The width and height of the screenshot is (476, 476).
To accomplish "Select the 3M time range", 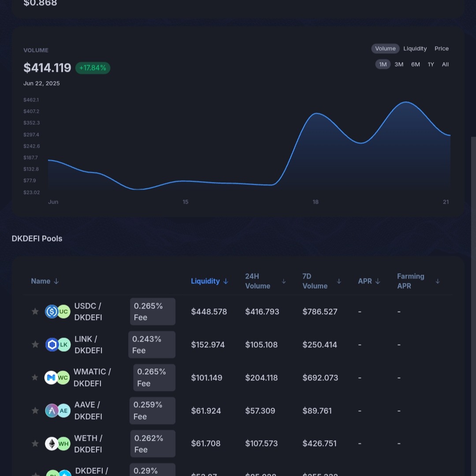I will click(x=399, y=64).
